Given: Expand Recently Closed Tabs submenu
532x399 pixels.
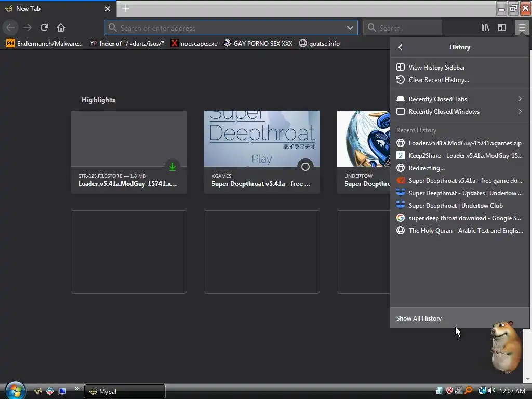Looking at the screenshot, I should point(460,99).
